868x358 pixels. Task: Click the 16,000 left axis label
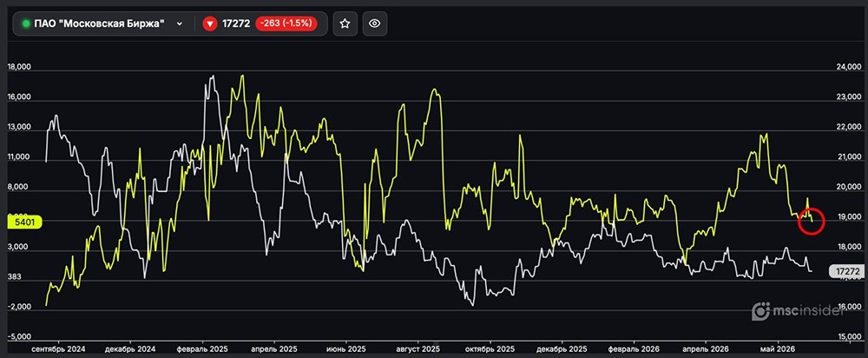tap(19, 97)
